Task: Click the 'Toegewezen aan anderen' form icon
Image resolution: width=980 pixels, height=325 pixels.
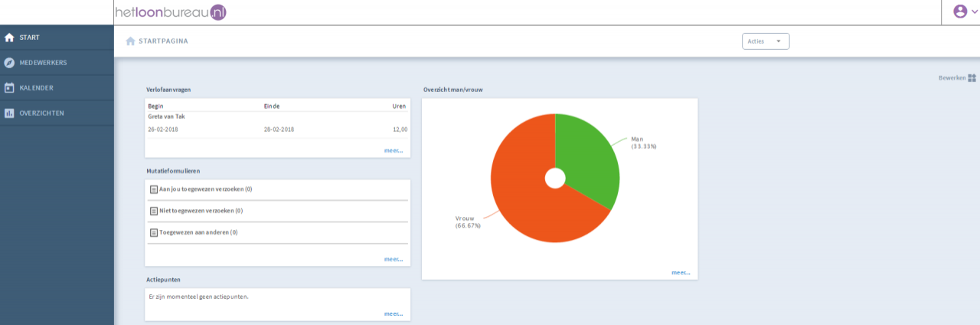Action: click(154, 232)
